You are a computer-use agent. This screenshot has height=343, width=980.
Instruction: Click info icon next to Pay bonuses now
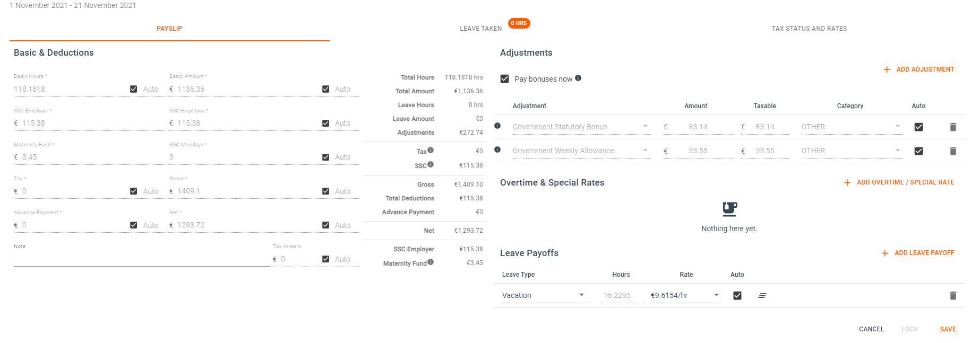click(578, 78)
